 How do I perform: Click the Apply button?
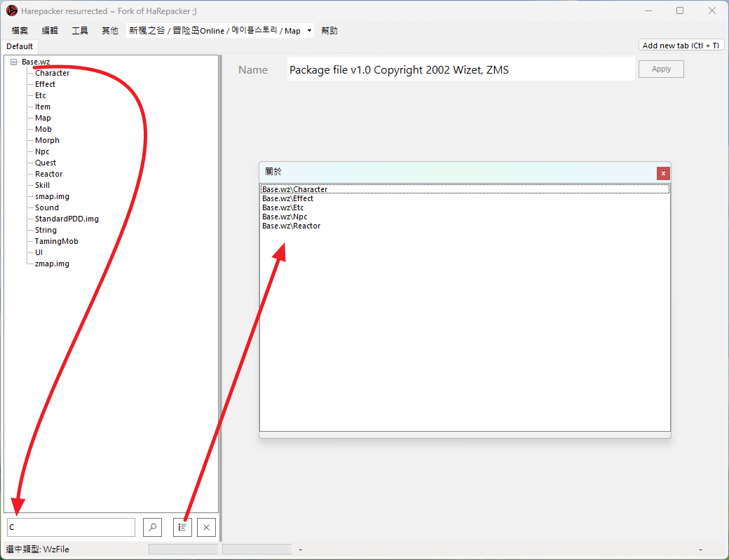(x=661, y=69)
